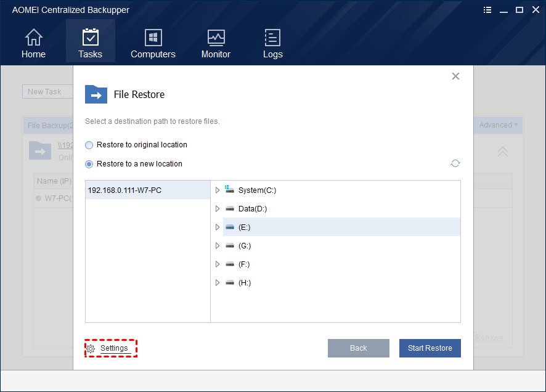Click the System(C:) drive icon
Image resolution: width=546 pixels, height=392 pixels.
point(229,189)
